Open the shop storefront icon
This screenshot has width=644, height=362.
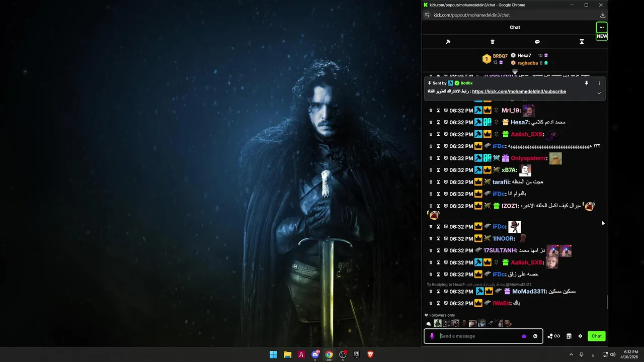569,336
